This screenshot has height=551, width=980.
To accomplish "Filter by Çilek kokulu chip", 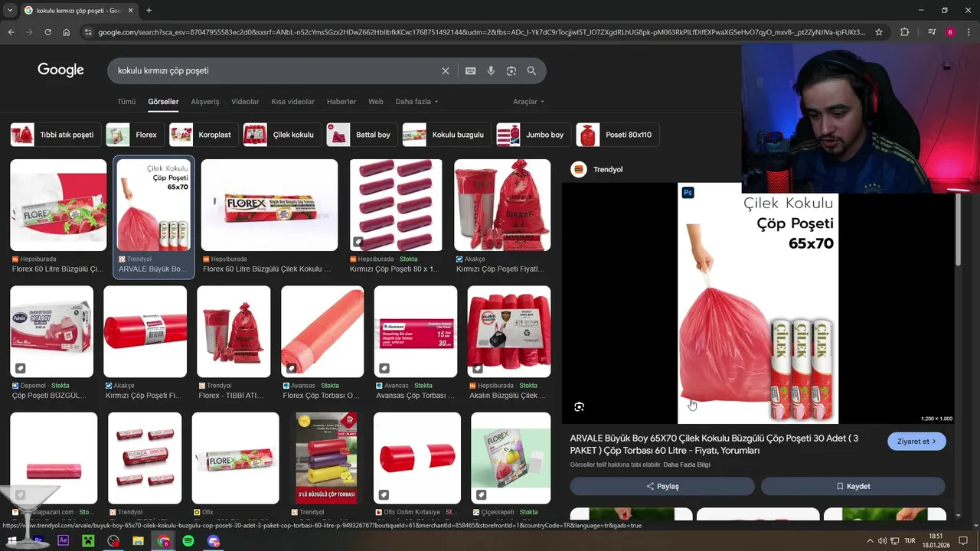I will [x=282, y=135].
